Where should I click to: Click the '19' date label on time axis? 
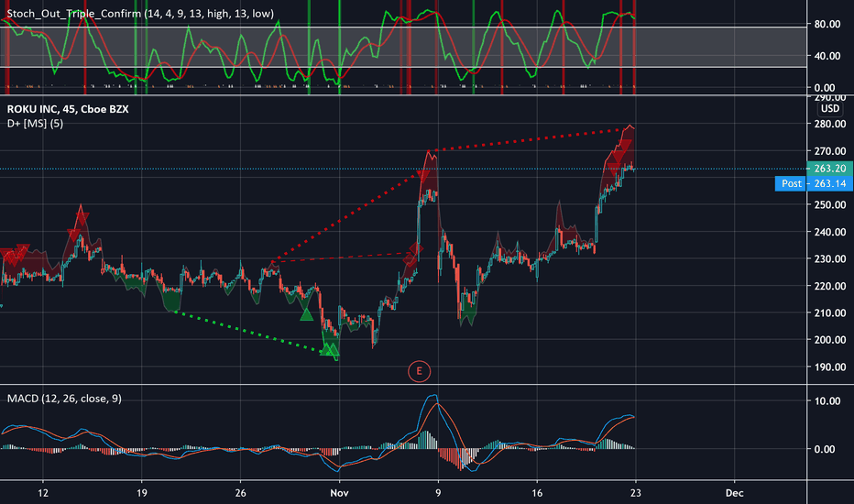click(142, 493)
